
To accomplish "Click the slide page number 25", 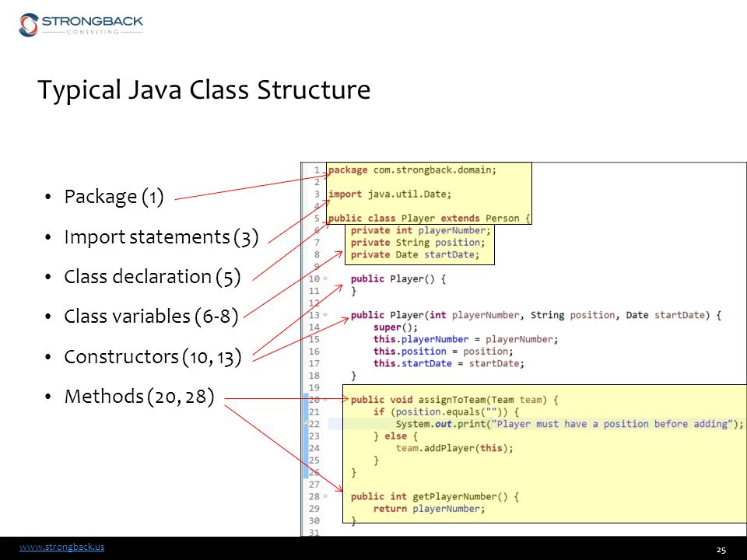I will pyautogui.click(x=721, y=550).
